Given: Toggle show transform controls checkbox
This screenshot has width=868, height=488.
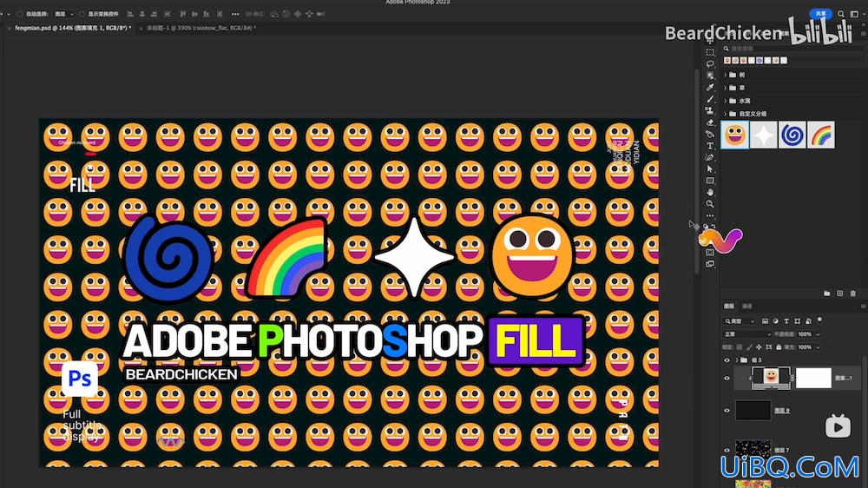Looking at the screenshot, I should 82,14.
